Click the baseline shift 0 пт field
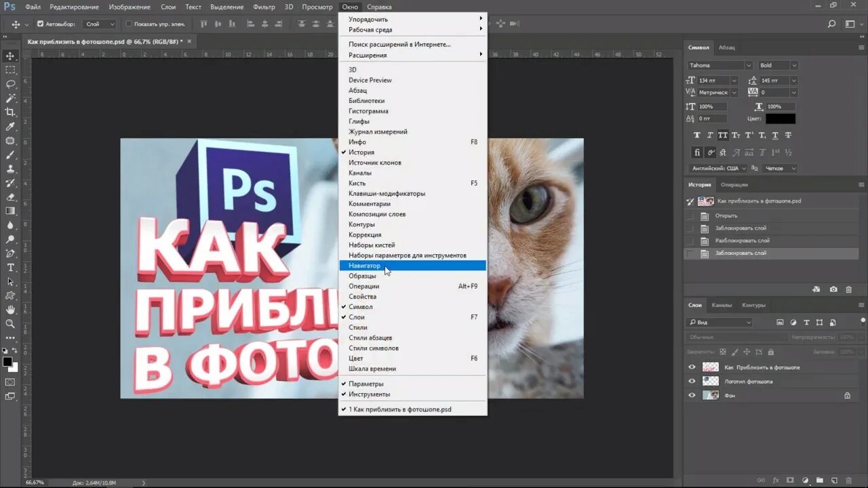Screen dimensions: 868x488 (712, 119)
